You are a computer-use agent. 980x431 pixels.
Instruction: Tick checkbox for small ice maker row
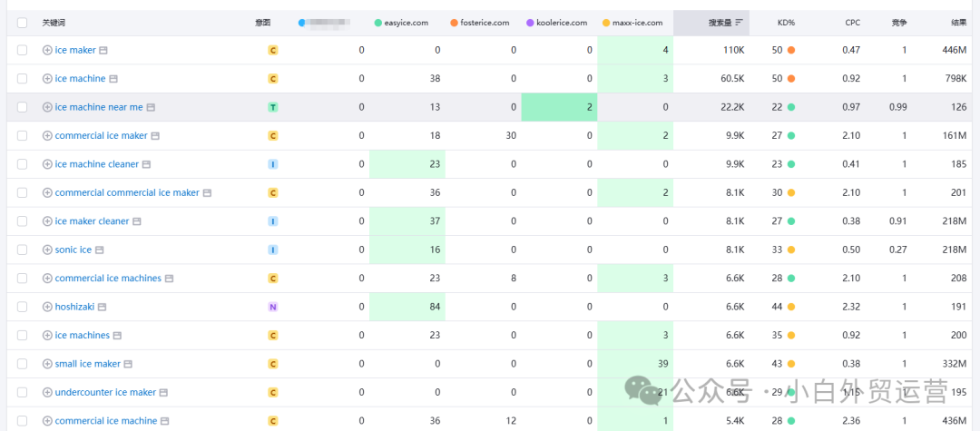coord(23,364)
